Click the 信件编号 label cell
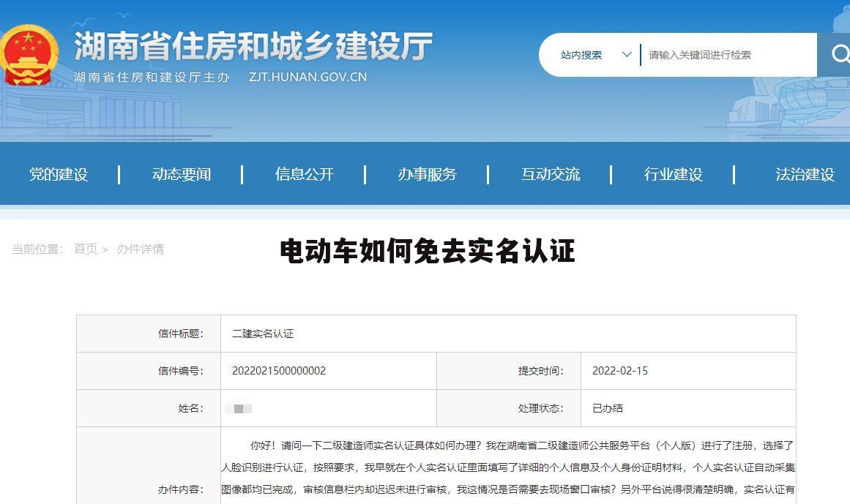 (149, 371)
